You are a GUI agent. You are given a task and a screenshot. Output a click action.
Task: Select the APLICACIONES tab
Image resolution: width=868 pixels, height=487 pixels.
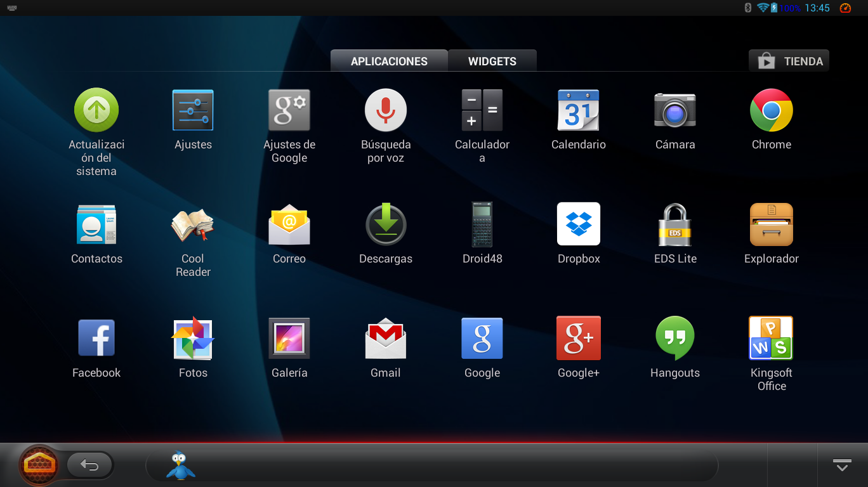(389, 61)
